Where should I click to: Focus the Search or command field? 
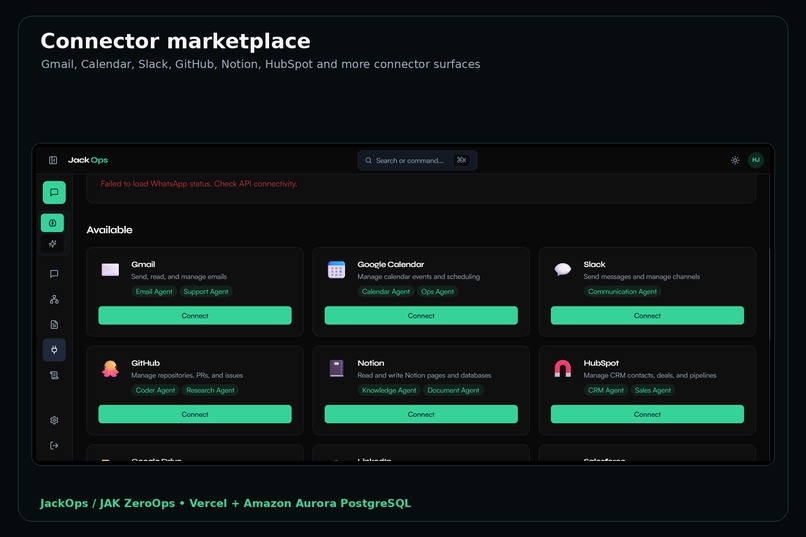[417, 160]
